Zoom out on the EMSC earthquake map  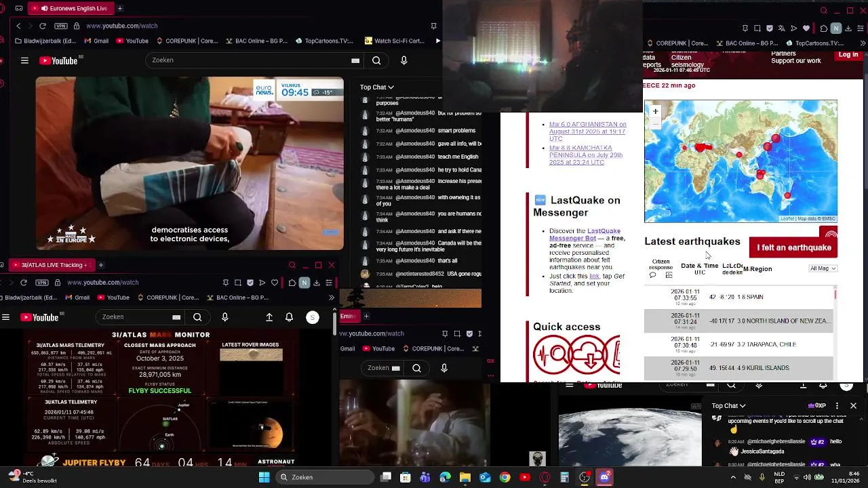(x=655, y=123)
